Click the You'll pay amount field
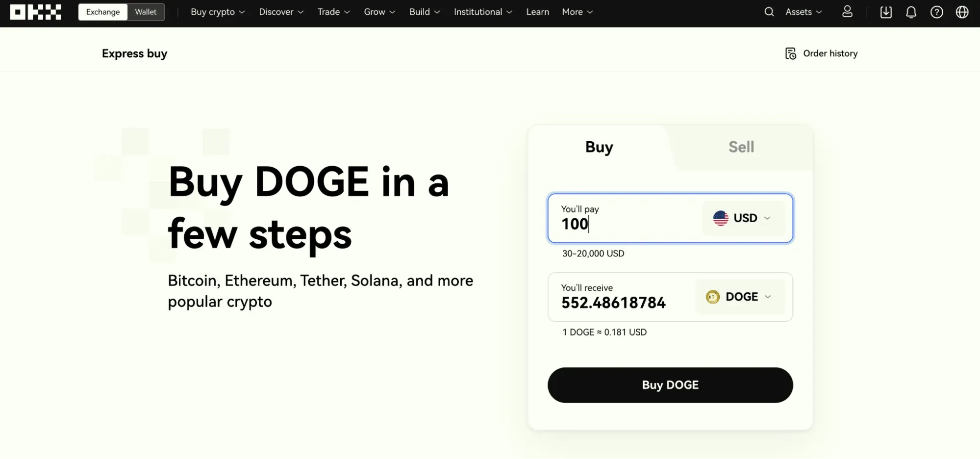Image resolution: width=980 pixels, height=459 pixels. [x=625, y=218]
